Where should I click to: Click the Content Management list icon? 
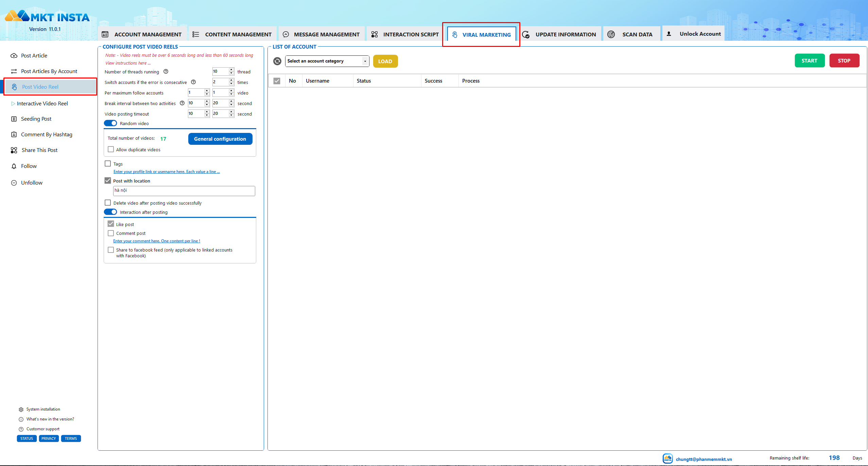coord(196,34)
